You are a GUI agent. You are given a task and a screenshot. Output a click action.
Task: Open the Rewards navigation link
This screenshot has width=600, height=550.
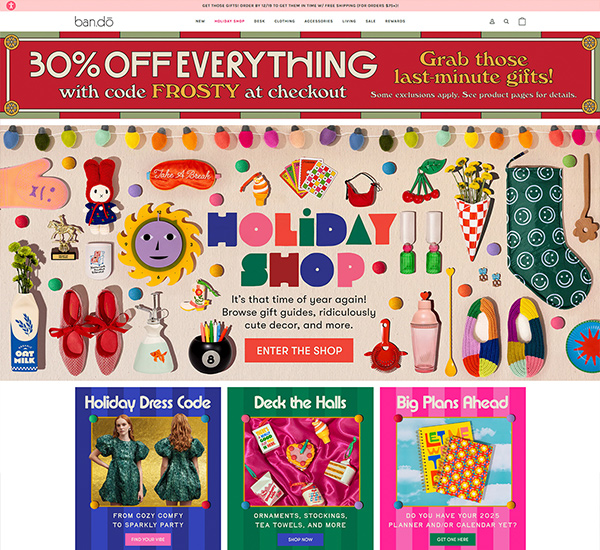click(395, 21)
